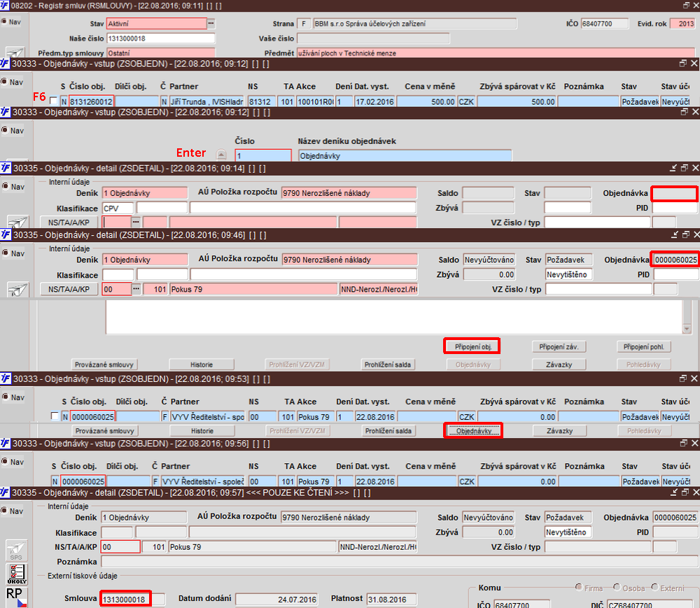Viewport: 700px width, 608px height.
Task: Open NS ellipsis list next to 00 in 09:46 window
Action: click(136, 289)
